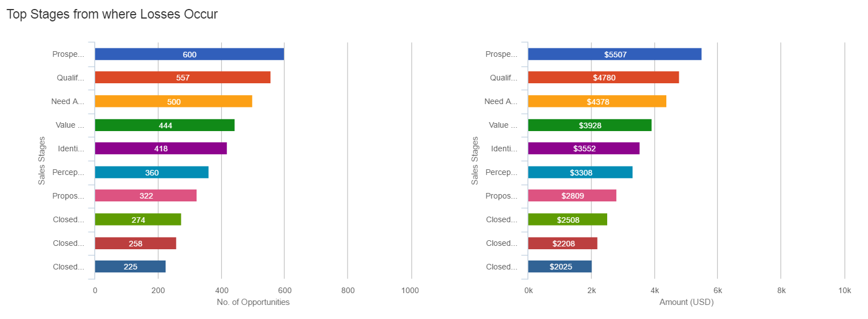This screenshot has width=868, height=319.
Task: Select the green bar showing $3928
Action: [x=590, y=125]
